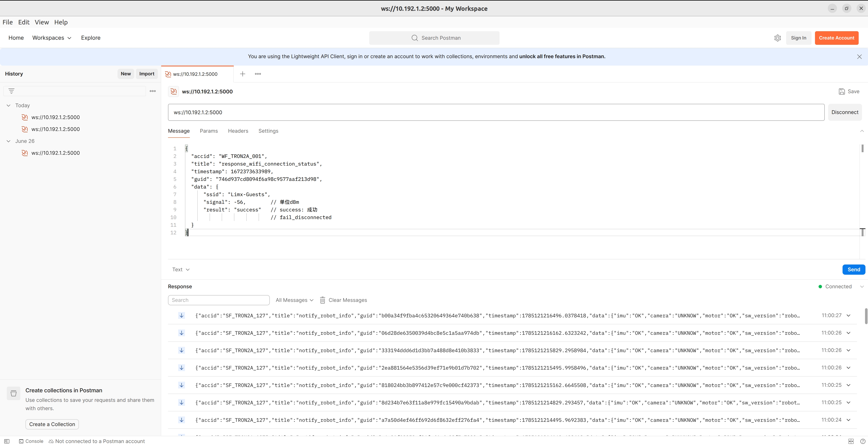Image resolution: width=868 pixels, height=446 pixels.
Task: Click incoming arrow icon of a7a50d4e message
Action: click(181, 420)
